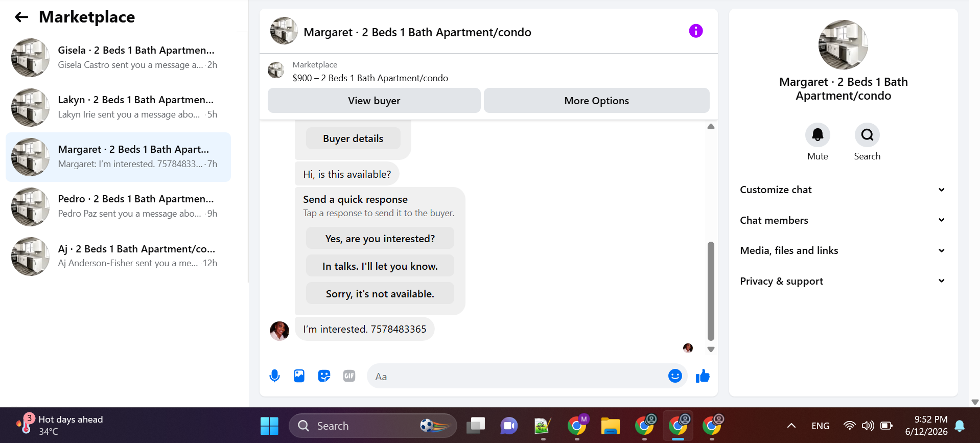This screenshot has width=980, height=443.
Task: Open Pedro's apartment conversation
Action: pyautogui.click(x=118, y=206)
